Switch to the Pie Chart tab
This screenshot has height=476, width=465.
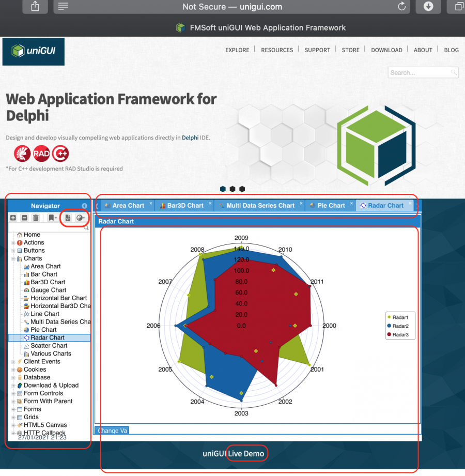(x=331, y=206)
